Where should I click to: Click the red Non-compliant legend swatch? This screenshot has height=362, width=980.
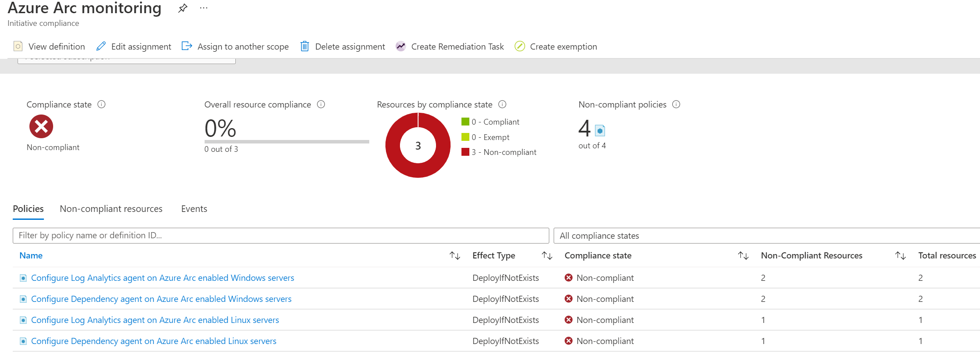click(x=465, y=151)
